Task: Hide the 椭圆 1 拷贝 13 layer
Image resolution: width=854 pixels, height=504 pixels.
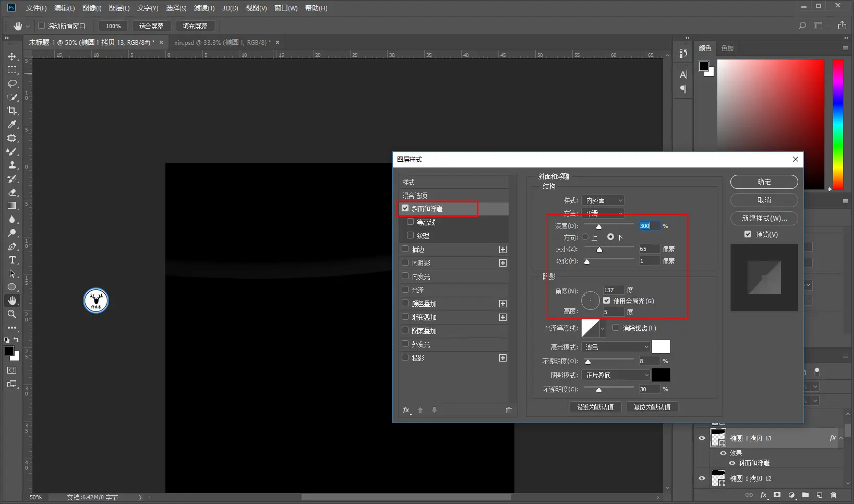Action: tap(702, 438)
